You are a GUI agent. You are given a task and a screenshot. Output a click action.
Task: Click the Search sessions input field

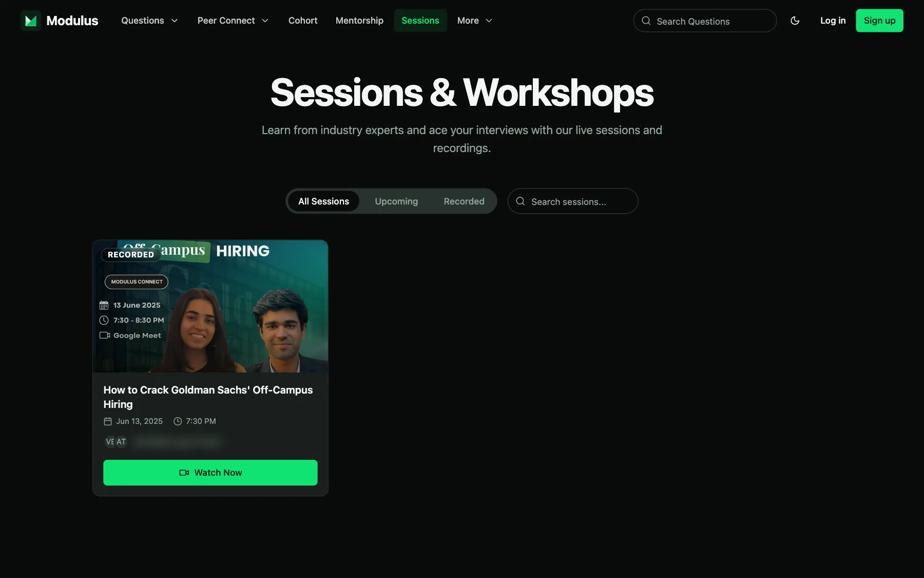[573, 201]
